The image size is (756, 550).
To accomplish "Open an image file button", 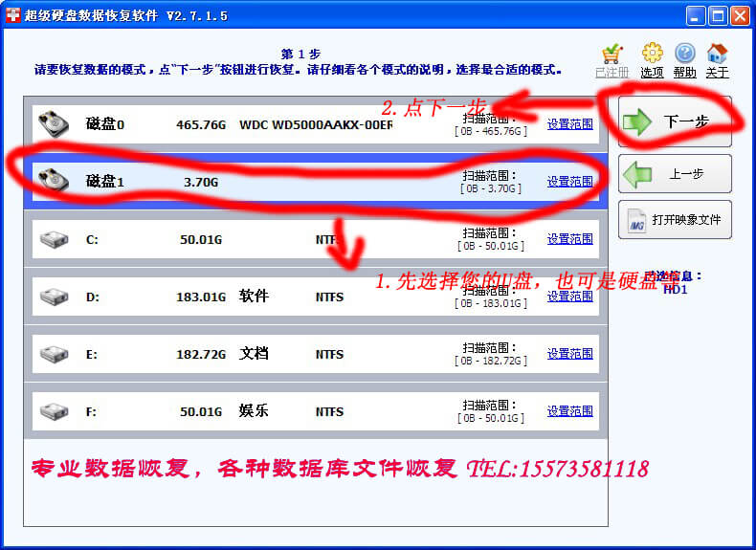I will coord(675,220).
